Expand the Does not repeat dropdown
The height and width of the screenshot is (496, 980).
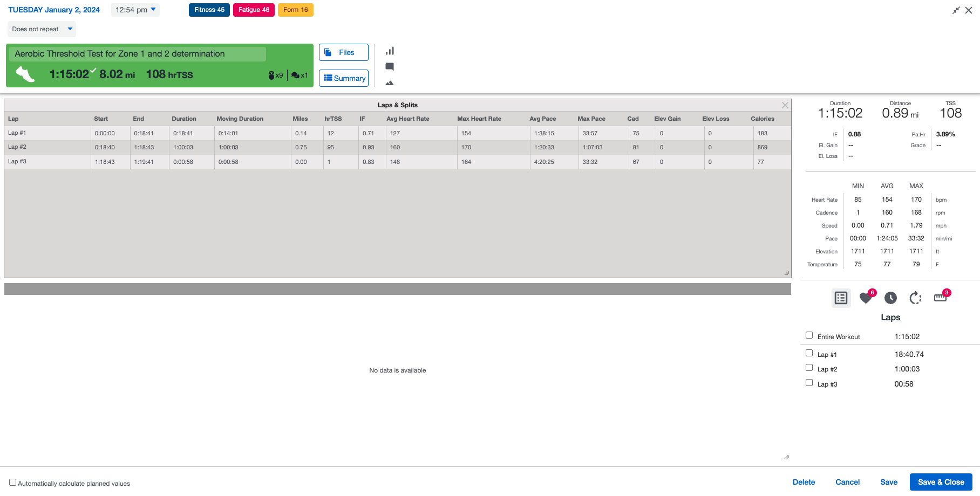(42, 29)
